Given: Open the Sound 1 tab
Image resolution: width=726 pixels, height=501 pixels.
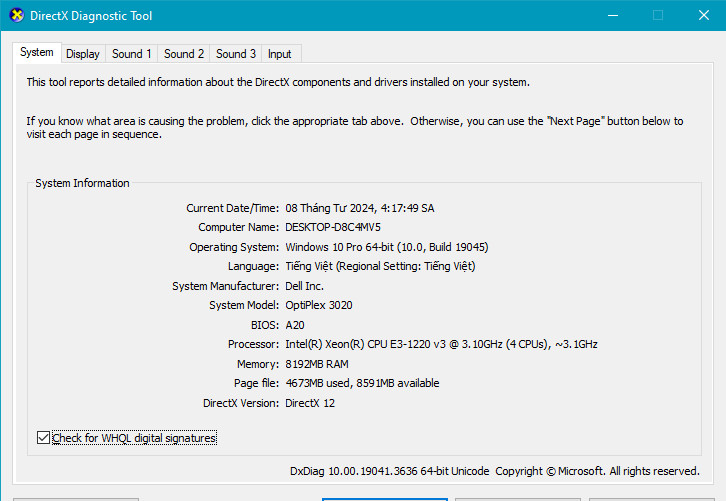Looking at the screenshot, I should pyautogui.click(x=132, y=54).
